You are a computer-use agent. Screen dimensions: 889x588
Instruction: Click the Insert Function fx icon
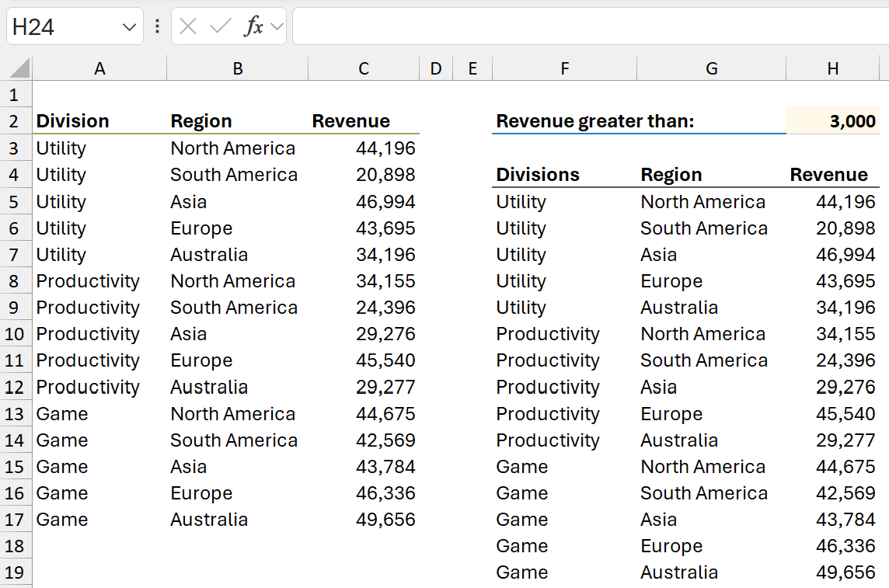tap(253, 26)
